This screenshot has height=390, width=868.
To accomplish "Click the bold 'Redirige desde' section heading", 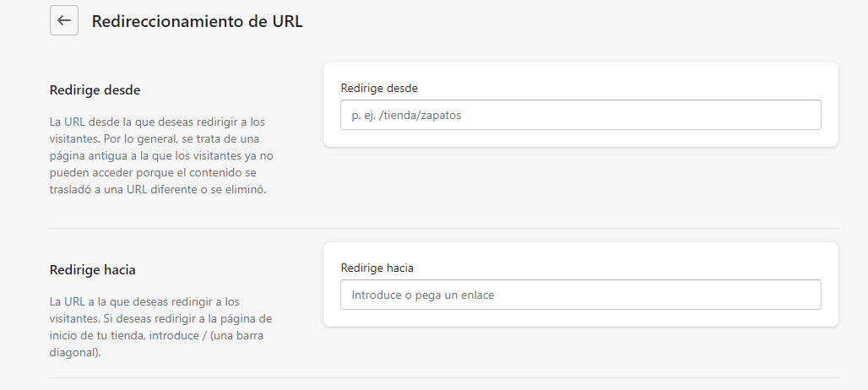I will 95,89.
